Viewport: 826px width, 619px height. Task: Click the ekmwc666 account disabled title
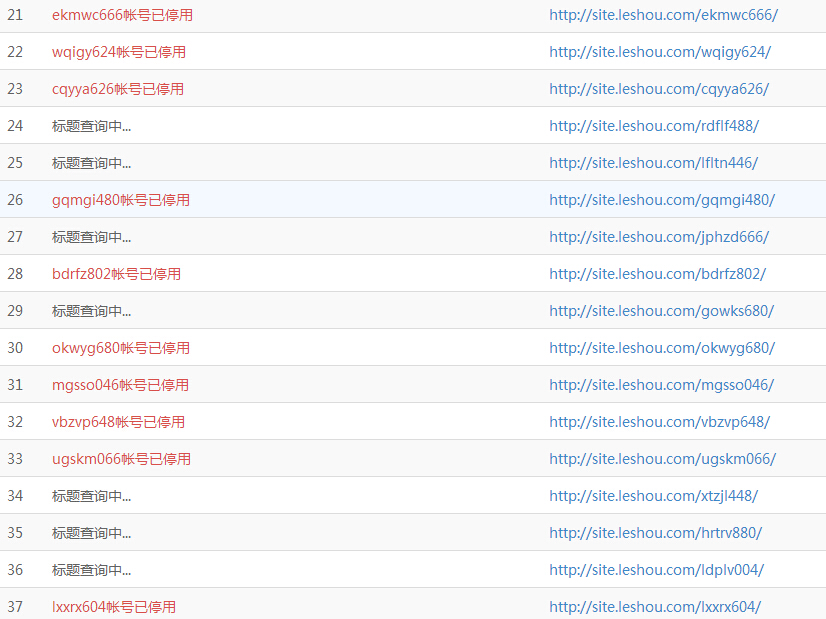(x=122, y=15)
